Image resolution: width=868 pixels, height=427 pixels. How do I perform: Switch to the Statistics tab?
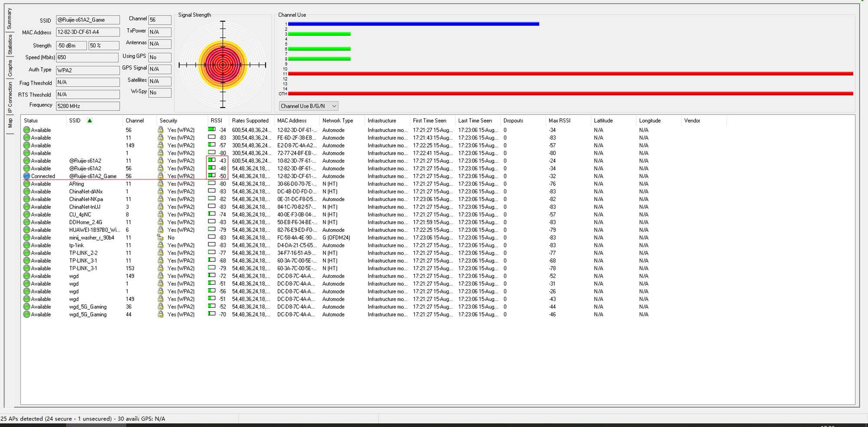coord(10,45)
